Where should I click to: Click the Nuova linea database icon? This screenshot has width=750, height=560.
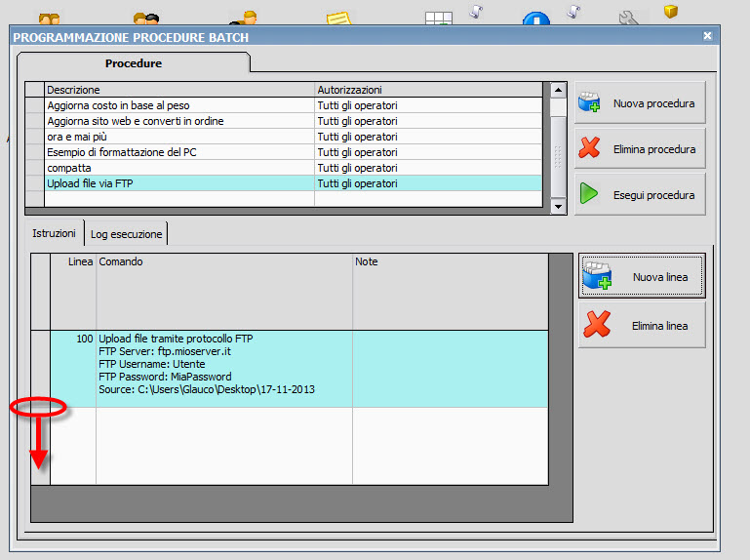tap(597, 276)
